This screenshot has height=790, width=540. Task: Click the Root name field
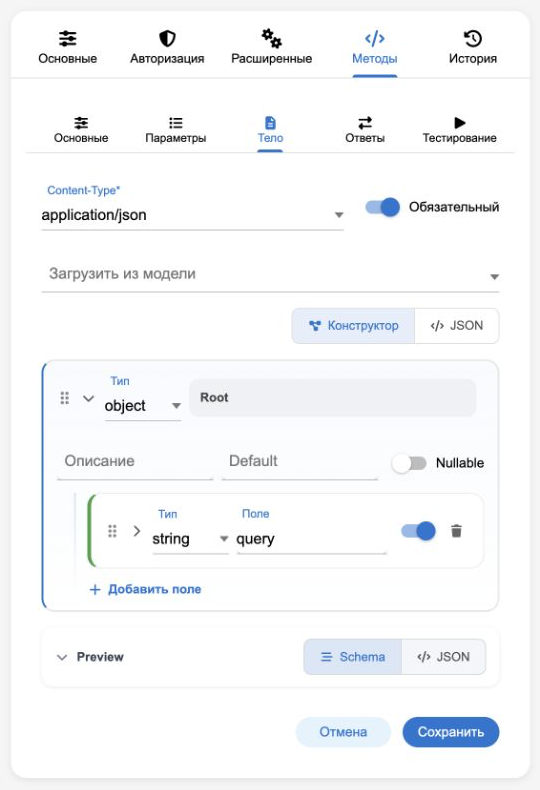[x=332, y=398]
